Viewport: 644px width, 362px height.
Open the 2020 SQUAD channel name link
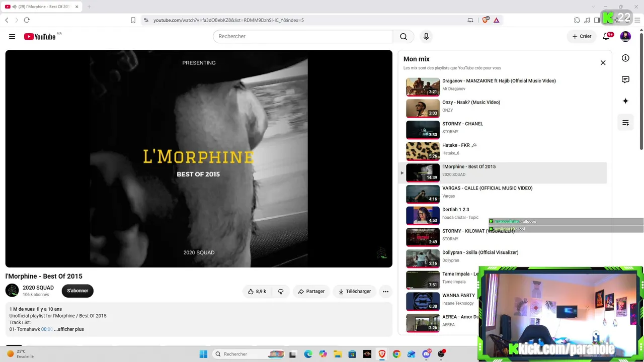point(38,288)
